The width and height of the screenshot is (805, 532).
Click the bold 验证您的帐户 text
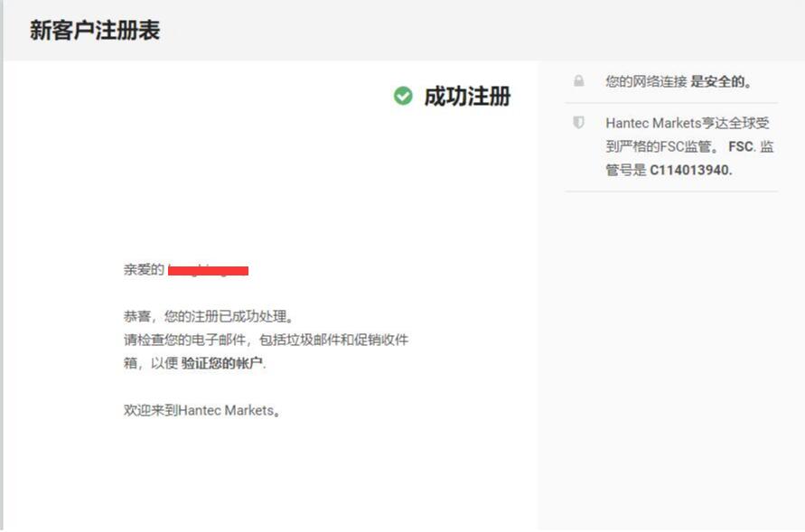point(221,363)
